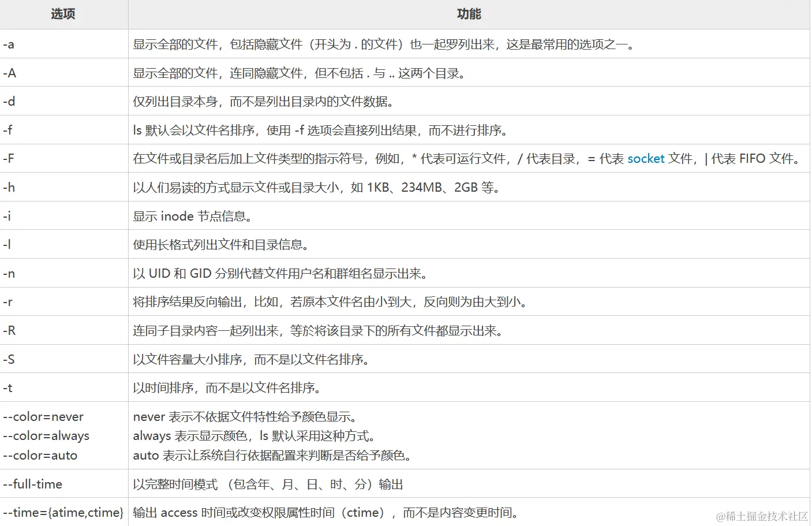Click the description starting ls 默认会以文件名排序
This screenshot has width=812, height=526.
(x=321, y=130)
